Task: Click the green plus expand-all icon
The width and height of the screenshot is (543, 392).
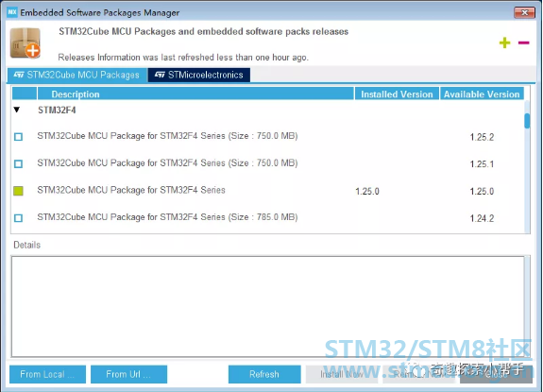Action: pos(504,43)
